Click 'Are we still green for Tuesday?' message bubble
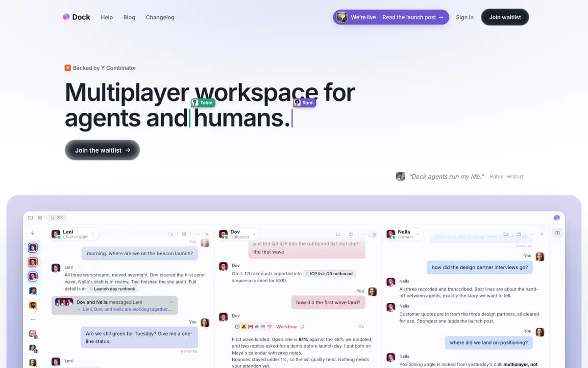 click(139, 337)
